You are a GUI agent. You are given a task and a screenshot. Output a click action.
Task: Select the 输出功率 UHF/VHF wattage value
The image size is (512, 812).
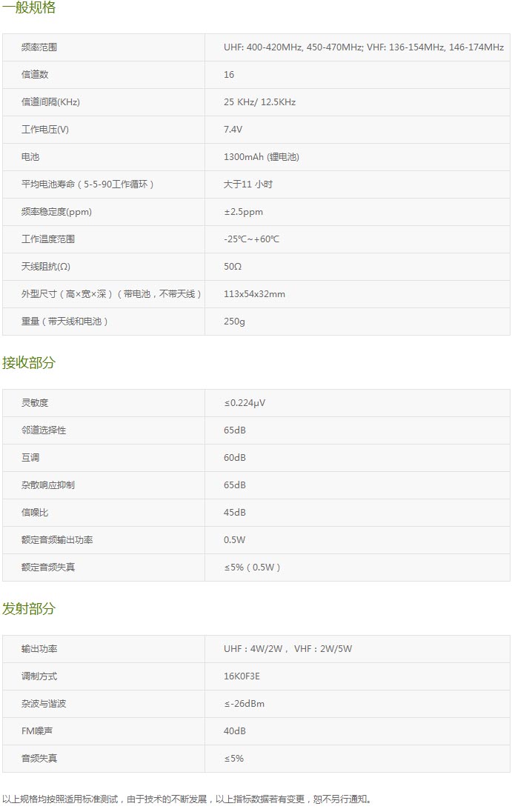[x=287, y=649]
